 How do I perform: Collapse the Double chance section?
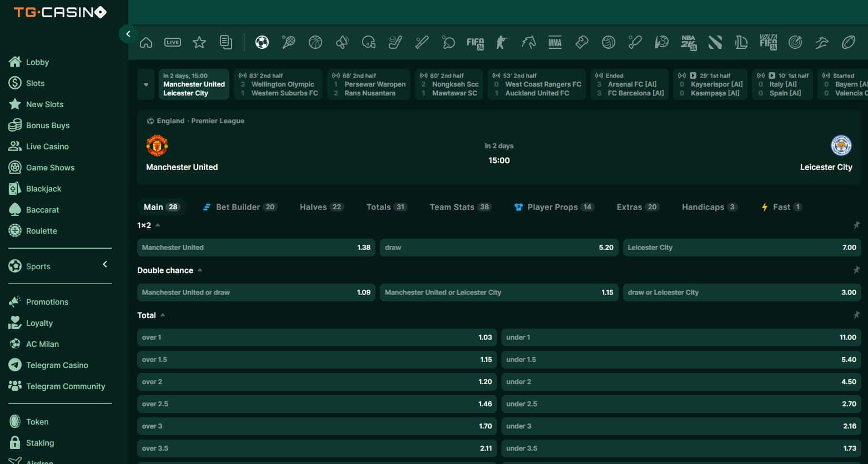tap(200, 270)
